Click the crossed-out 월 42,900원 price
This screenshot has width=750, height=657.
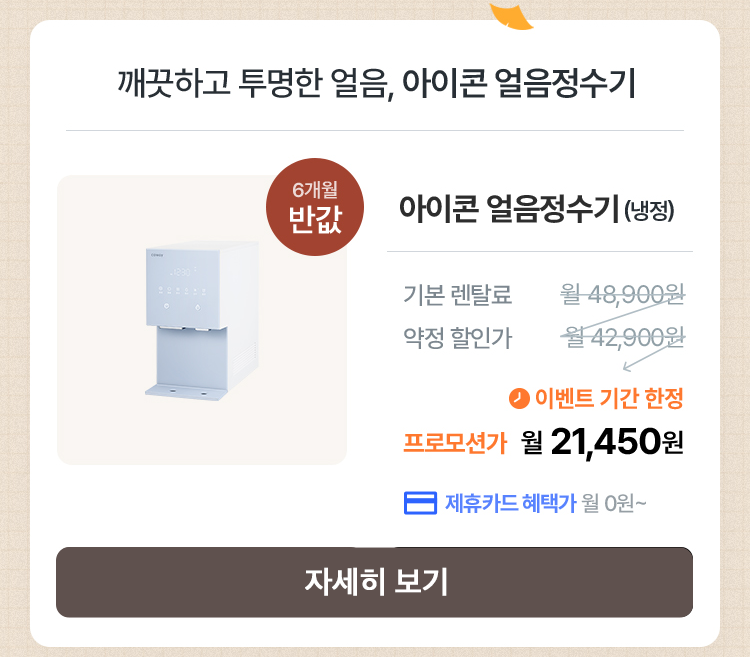622,338
